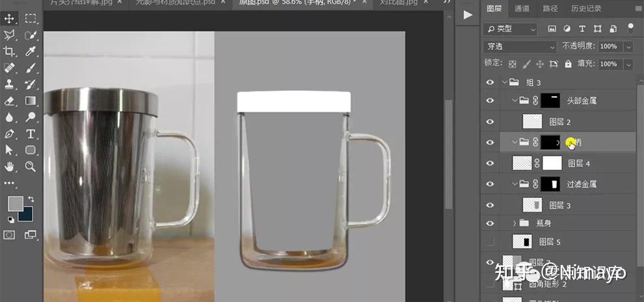Open the Layers panel flyout menu
The height and width of the screenshot is (302, 644).
638,8
